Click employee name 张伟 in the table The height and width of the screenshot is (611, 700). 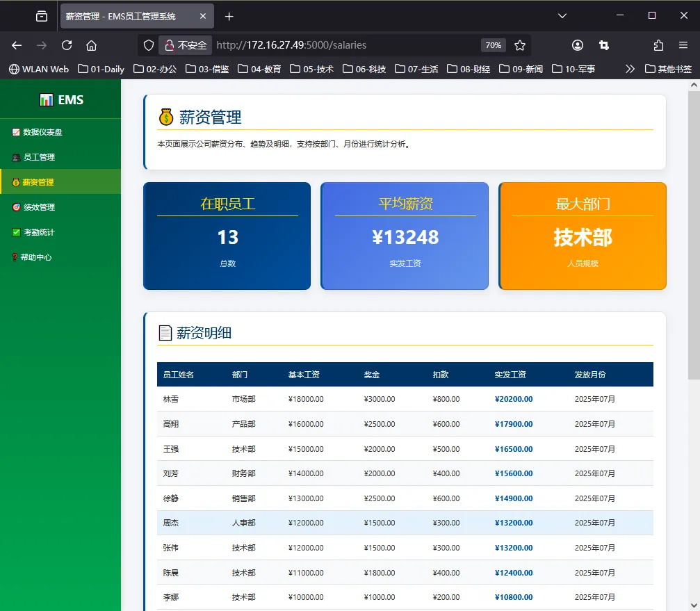pyautogui.click(x=170, y=548)
